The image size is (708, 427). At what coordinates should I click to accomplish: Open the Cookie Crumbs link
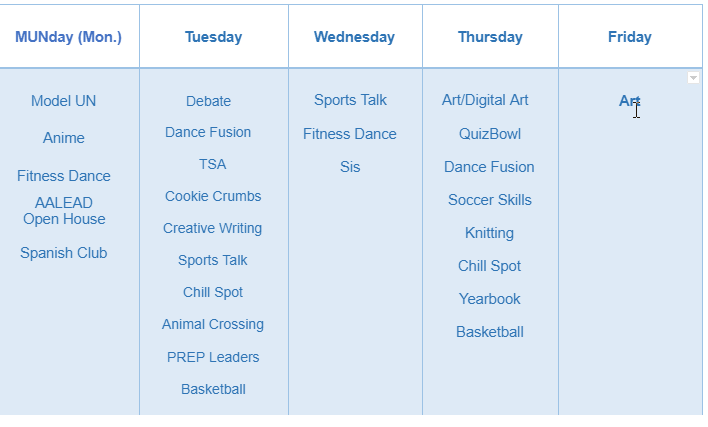pos(213,196)
